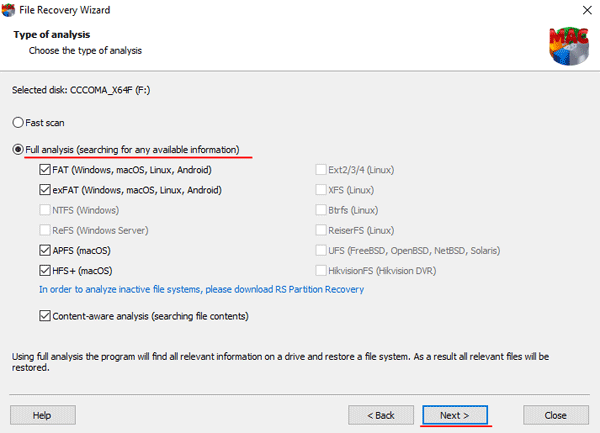Click the Ext2/3/4 (Linux) checkbox

[321, 169]
